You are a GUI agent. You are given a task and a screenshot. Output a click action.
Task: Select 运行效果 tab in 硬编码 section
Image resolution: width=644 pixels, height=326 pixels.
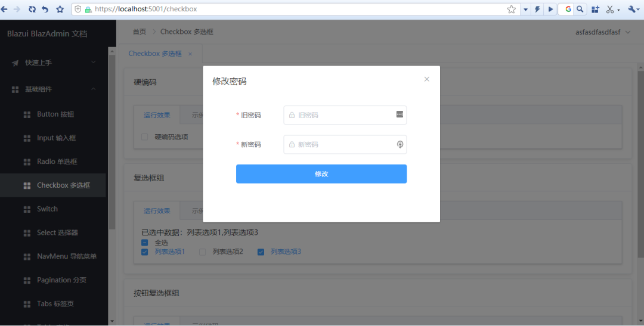pyautogui.click(x=157, y=115)
